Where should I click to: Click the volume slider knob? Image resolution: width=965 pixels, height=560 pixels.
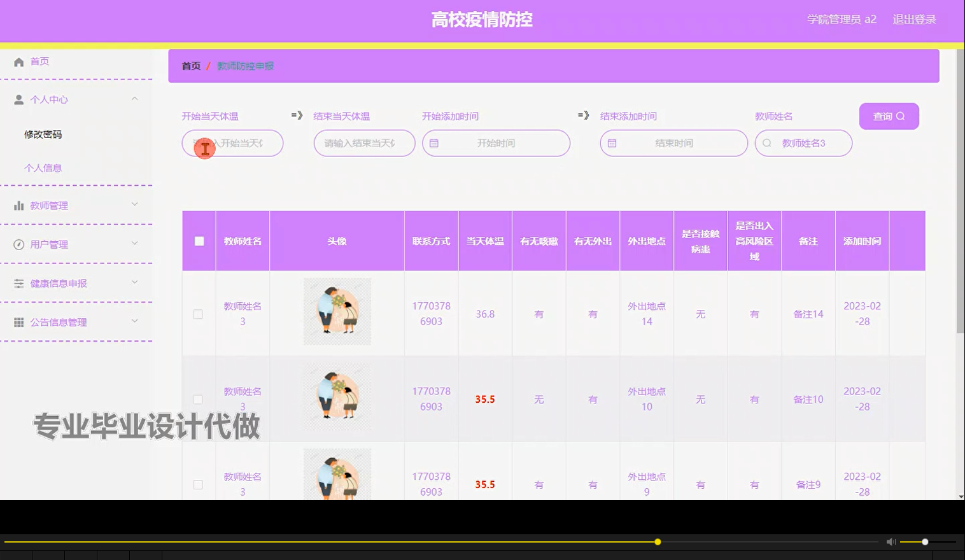(x=925, y=542)
